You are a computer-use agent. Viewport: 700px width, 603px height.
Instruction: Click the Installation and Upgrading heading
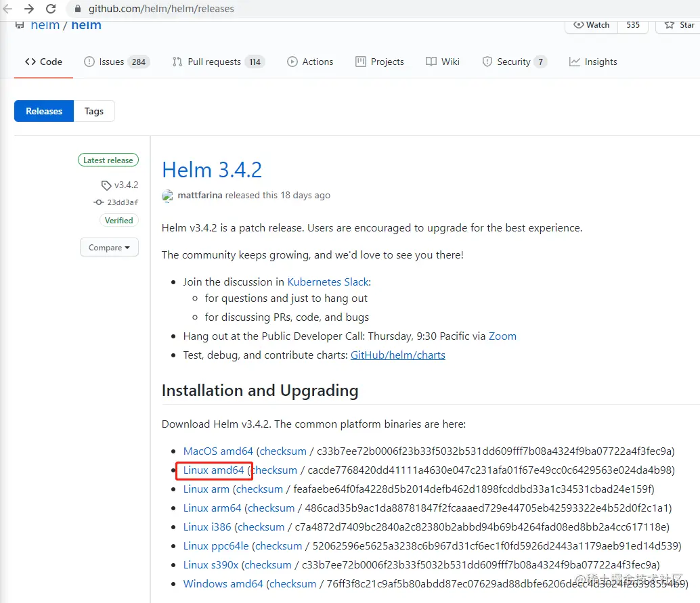(260, 390)
